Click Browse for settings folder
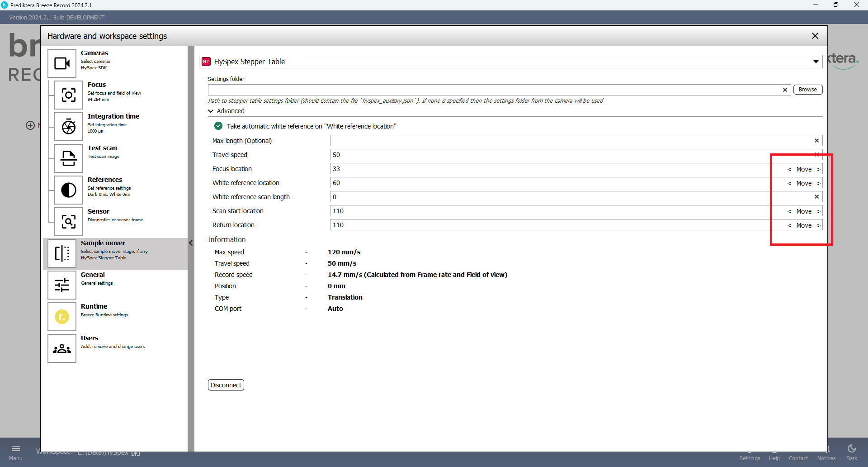This screenshot has height=467, width=868. [x=807, y=90]
